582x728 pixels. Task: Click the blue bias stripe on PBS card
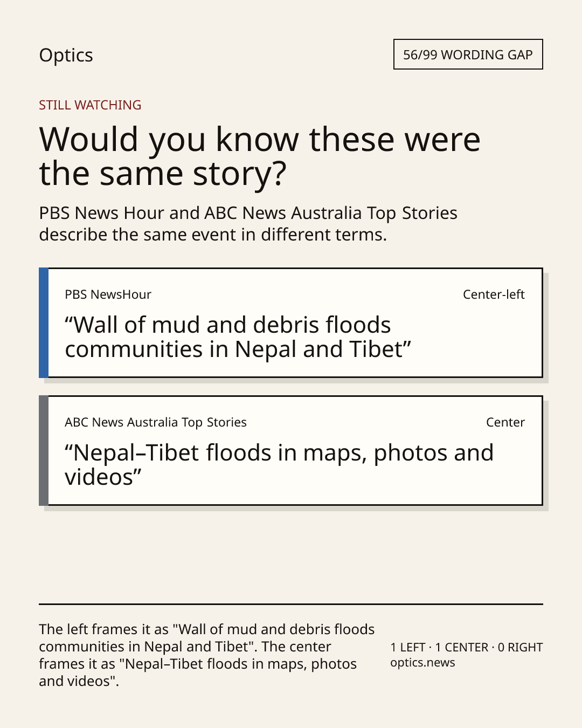click(44, 322)
